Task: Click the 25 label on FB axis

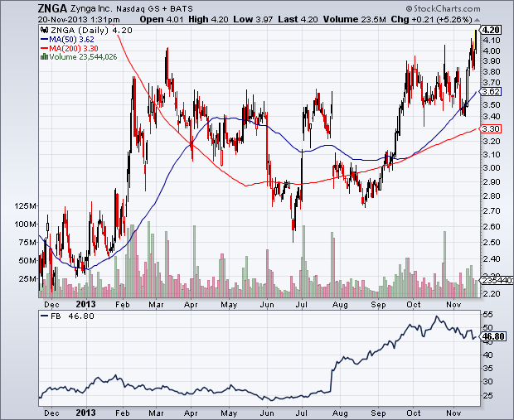Action: click(487, 396)
